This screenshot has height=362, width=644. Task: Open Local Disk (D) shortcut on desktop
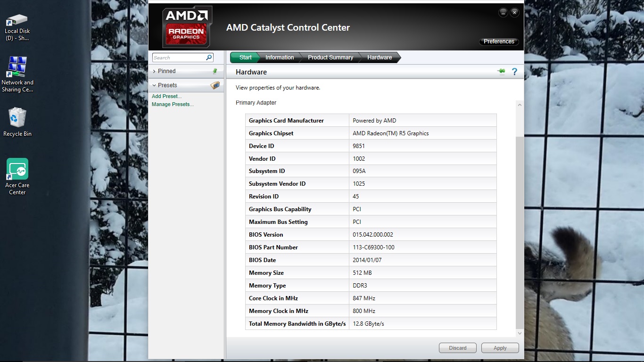(x=17, y=27)
